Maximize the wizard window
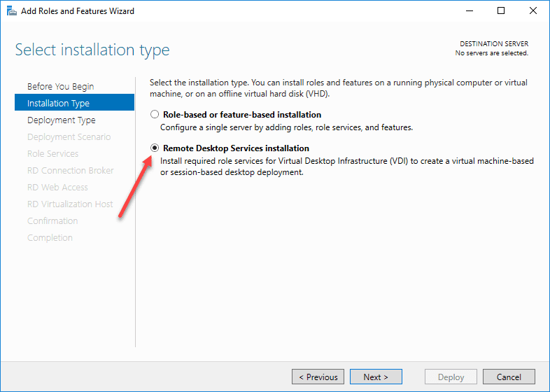Image resolution: width=550 pixels, height=392 pixels. point(501,10)
